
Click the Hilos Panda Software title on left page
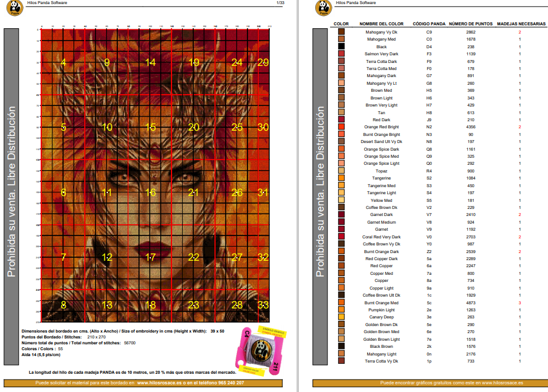47,2
